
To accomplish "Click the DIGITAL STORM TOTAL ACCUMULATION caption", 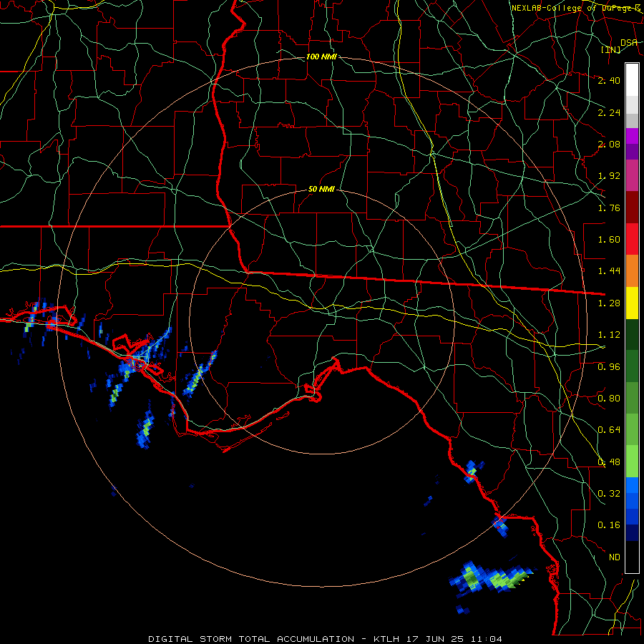I will (x=251, y=639).
